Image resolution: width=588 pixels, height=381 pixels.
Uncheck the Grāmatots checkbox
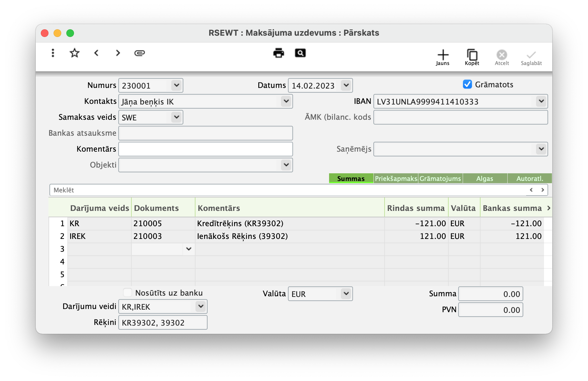pyautogui.click(x=467, y=84)
